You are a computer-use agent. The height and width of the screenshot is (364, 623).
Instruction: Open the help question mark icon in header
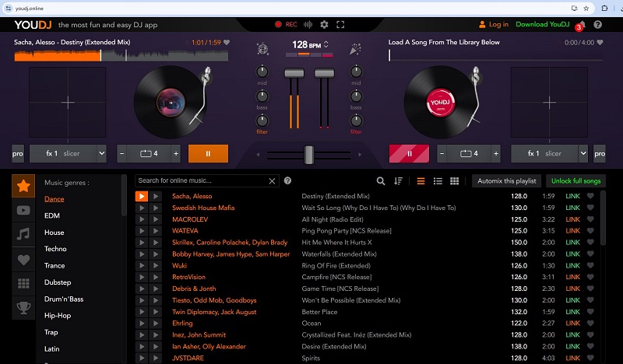coord(597,25)
